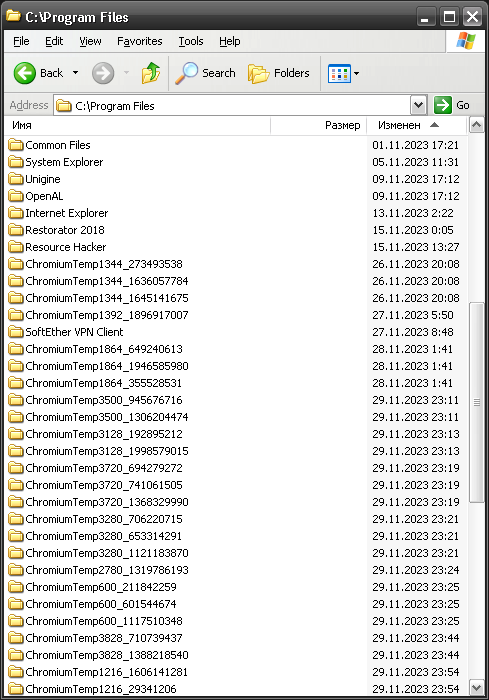This screenshot has width=489, height=700.
Task: Click the vertical scrollbar thumb
Action: (476, 402)
